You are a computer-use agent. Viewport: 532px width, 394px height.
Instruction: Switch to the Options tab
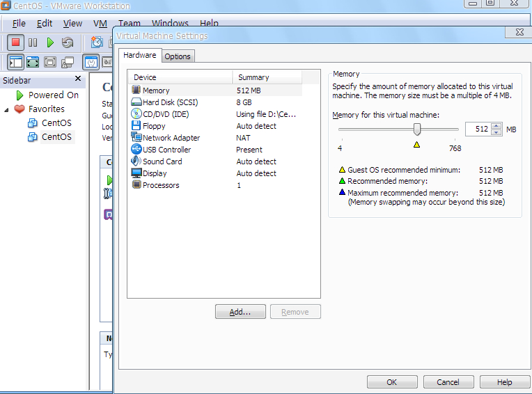(178, 56)
